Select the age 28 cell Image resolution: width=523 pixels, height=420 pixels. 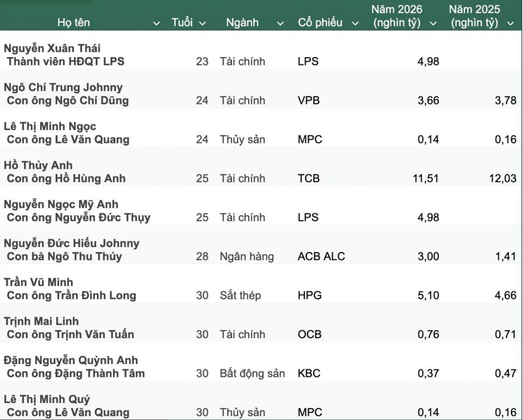pyautogui.click(x=202, y=256)
